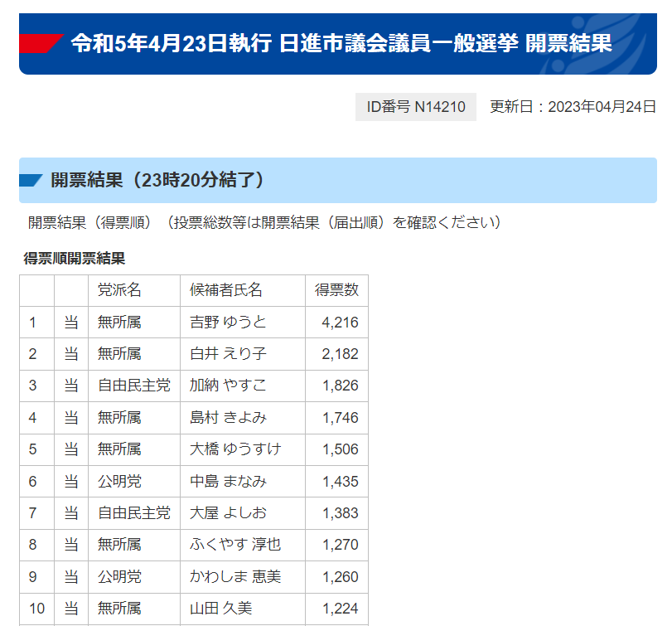Click candidate name ふくやす 淳也
Image resolution: width=672 pixels, height=626 pixels.
[x=235, y=545]
